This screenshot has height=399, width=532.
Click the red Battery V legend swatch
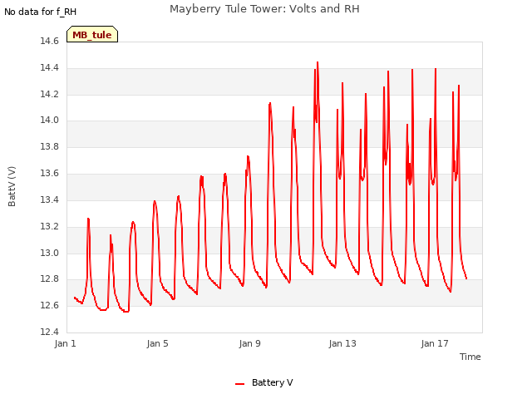coord(240,384)
